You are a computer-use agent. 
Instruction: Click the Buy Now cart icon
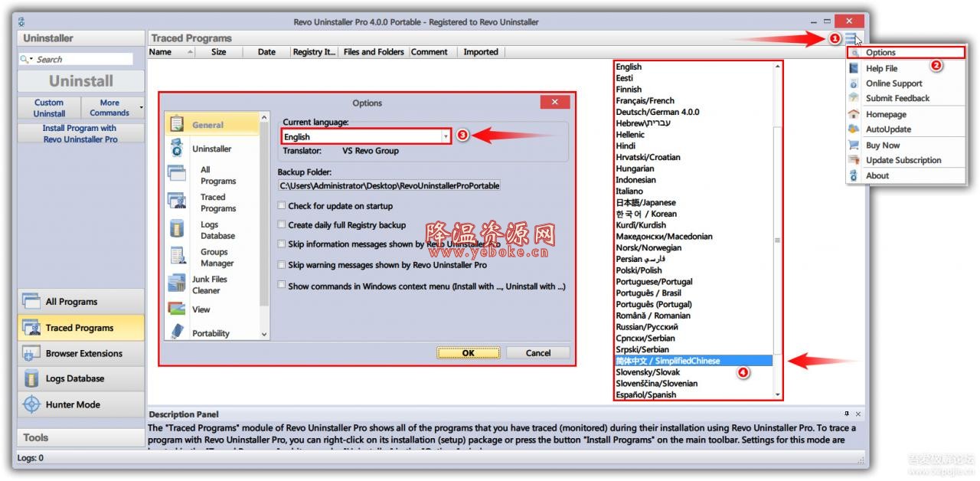[854, 145]
